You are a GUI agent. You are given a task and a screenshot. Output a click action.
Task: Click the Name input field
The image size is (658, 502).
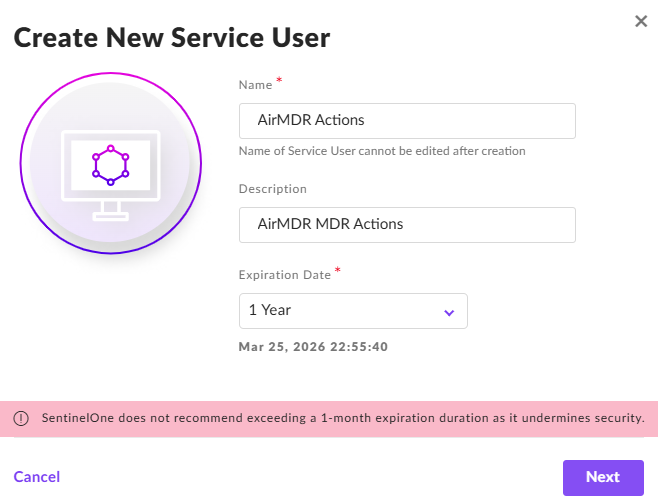407,121
